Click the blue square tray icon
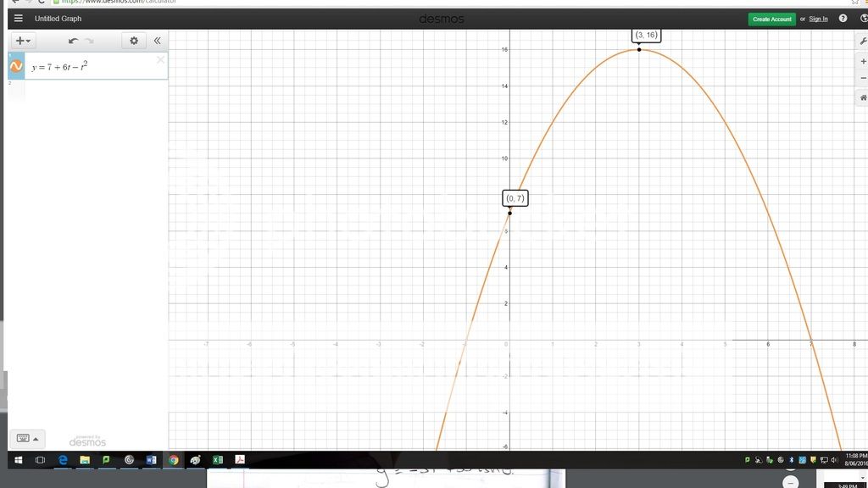 (x=802, y=460)
